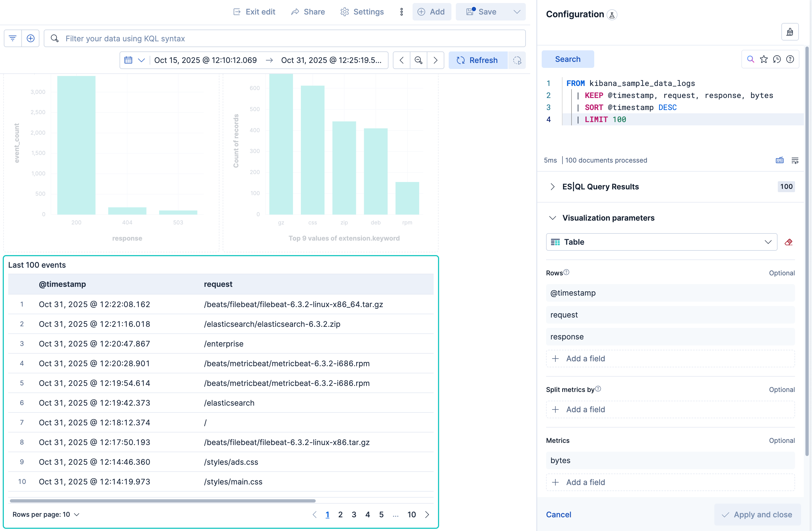Open the more options ellipsis menu
812x531 pixels.
coord(401,11)
